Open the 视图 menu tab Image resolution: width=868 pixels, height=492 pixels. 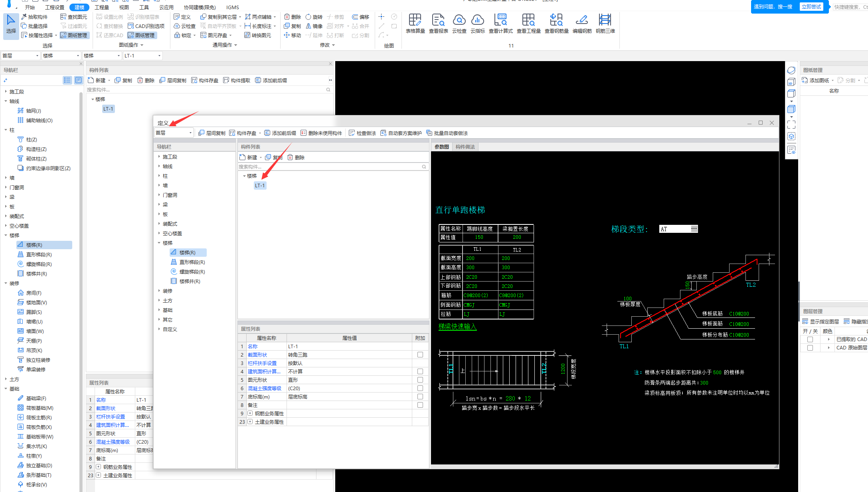pyautogui.click(x=124, y=7)
